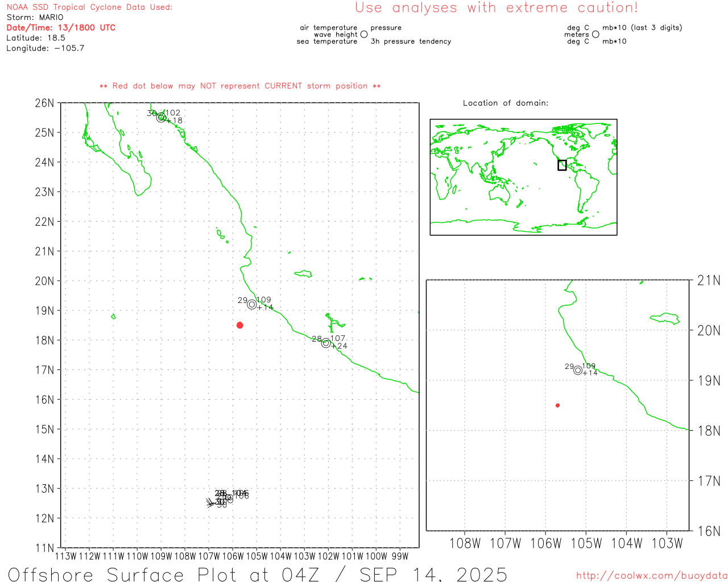Image resolution: width=728 pixels, height=582 pixels.
Task: Click the station circle in the zoomed inset map
Action: 578,370
